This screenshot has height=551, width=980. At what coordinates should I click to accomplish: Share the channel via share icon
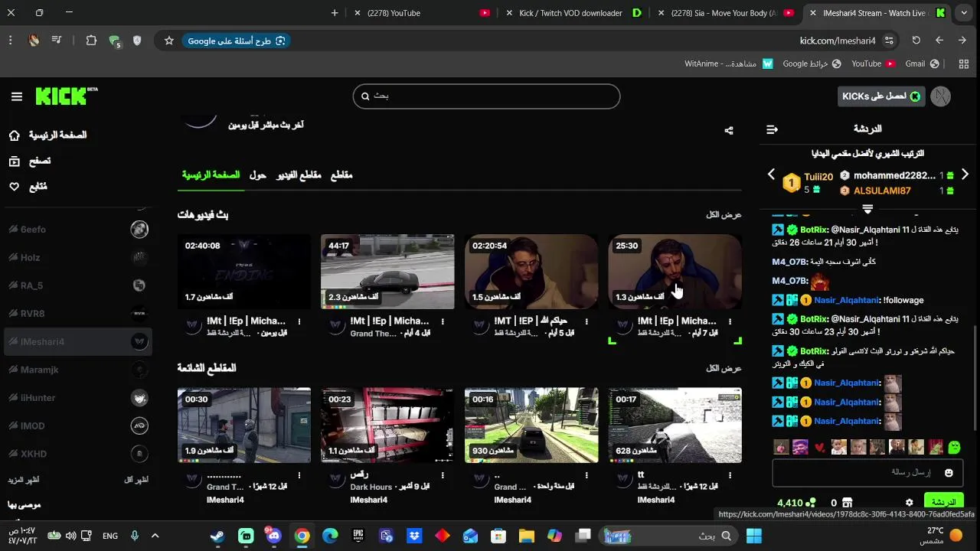(x=729, y=131)
